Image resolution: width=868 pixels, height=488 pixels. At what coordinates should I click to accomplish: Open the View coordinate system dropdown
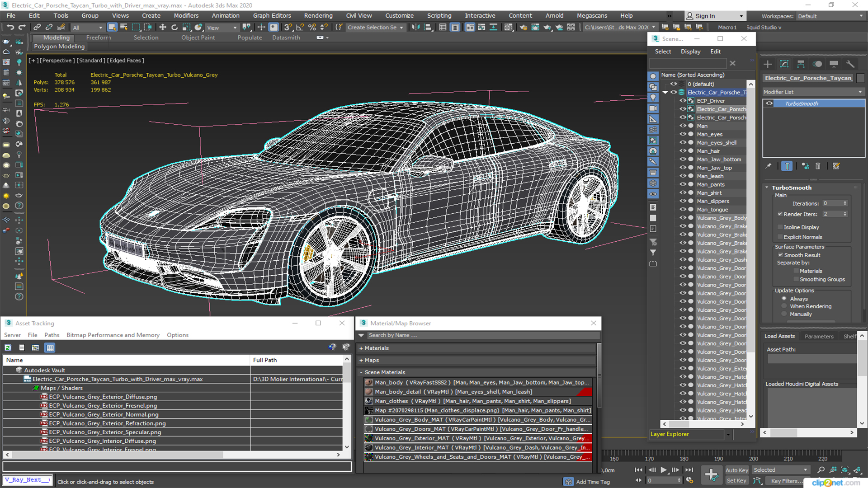[x=222, y=28]
